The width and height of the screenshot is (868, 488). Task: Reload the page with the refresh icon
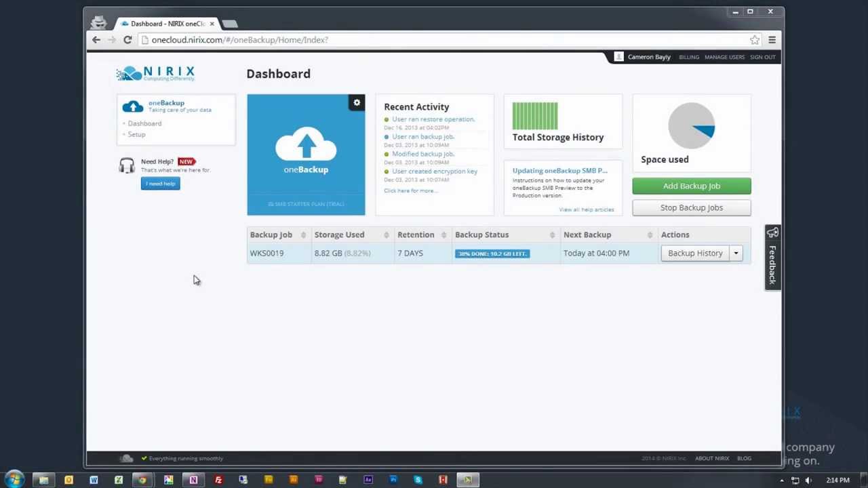click(x=127, y=40)
